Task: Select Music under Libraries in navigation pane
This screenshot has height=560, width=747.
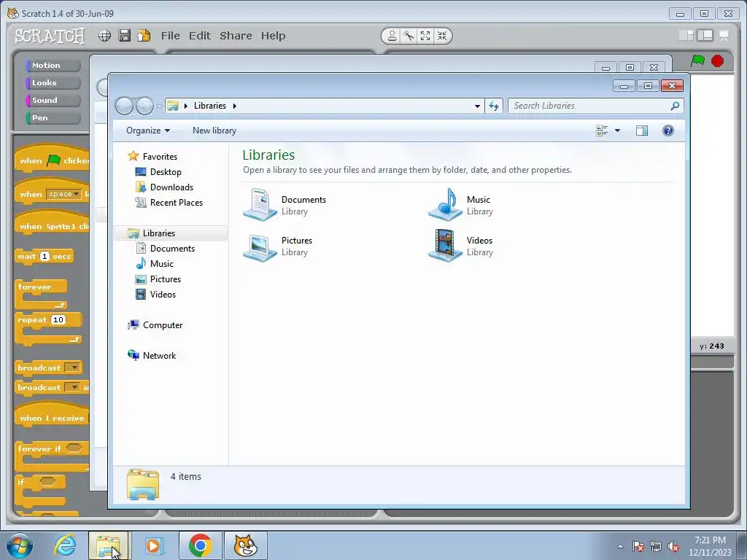Action: pos(162,264)
